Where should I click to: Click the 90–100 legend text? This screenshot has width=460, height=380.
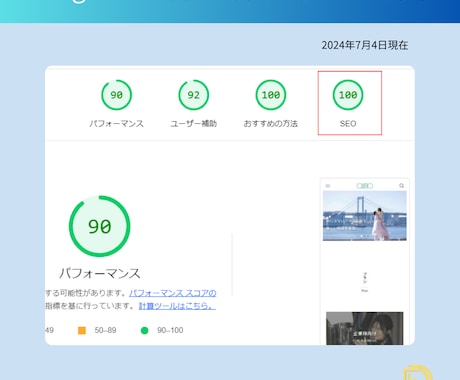click(170, 330)
